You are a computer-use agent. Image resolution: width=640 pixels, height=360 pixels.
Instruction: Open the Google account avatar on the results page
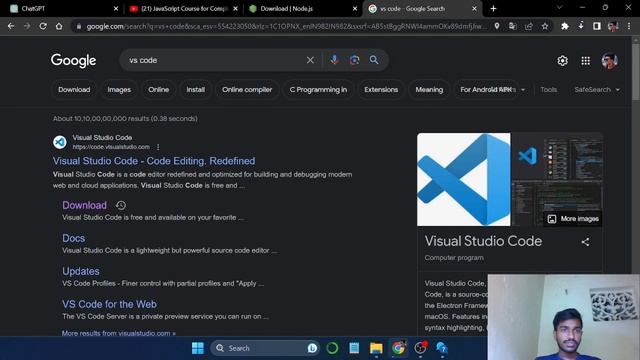point(609,61)
